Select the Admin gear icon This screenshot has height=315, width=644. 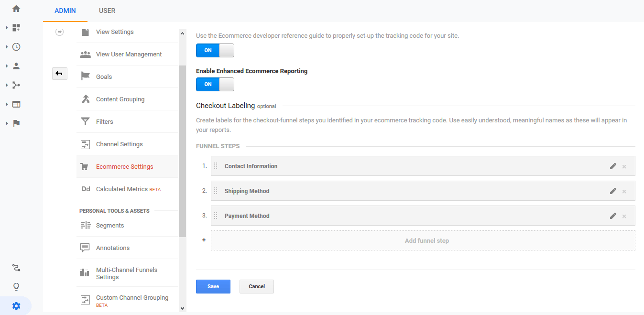[x=16, y=305]
